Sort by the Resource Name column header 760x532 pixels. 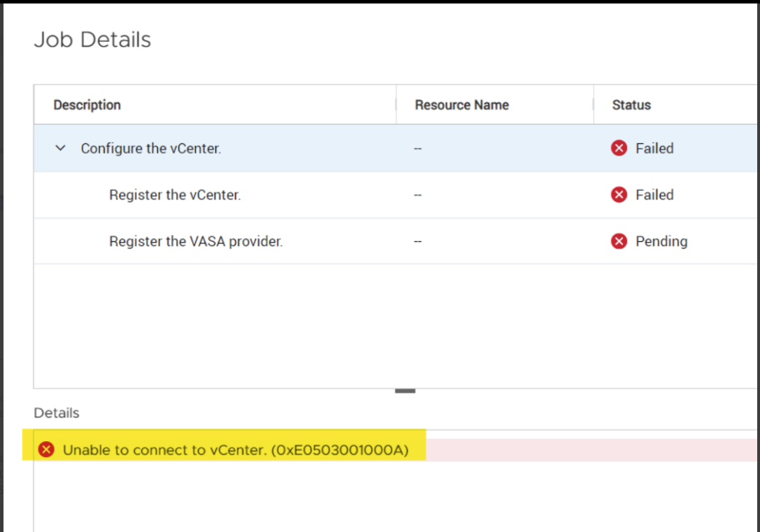tap(461, 105)
